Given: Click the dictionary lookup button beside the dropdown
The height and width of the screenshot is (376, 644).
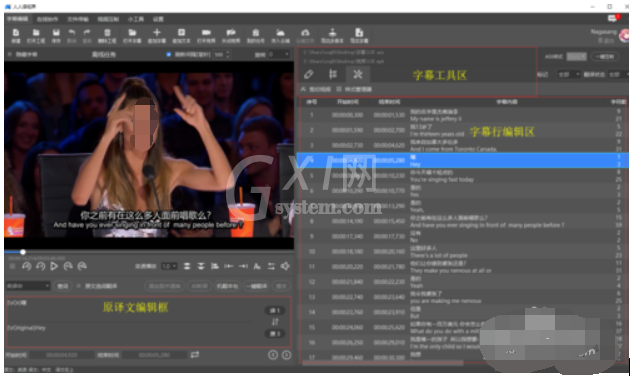Looking at the screenshot, I should pos(62,286).
